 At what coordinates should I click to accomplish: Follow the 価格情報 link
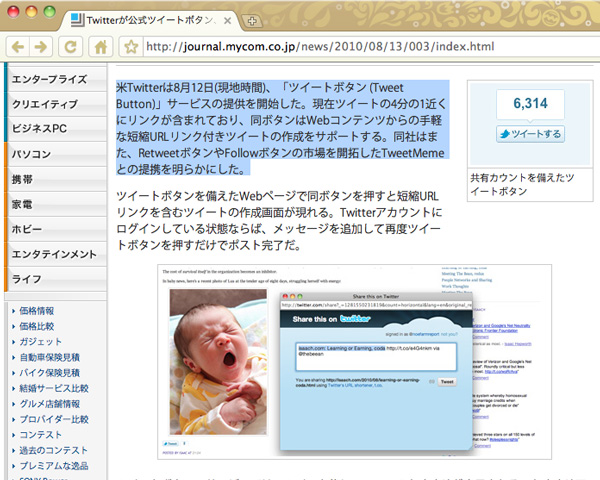click(x=37, y=311)
